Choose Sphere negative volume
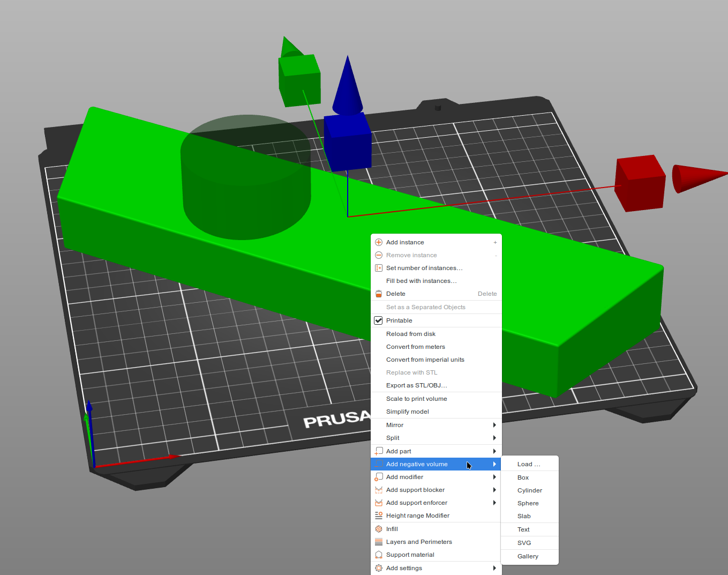The height and width of the screenshot is (575, 728). point(530,503)
